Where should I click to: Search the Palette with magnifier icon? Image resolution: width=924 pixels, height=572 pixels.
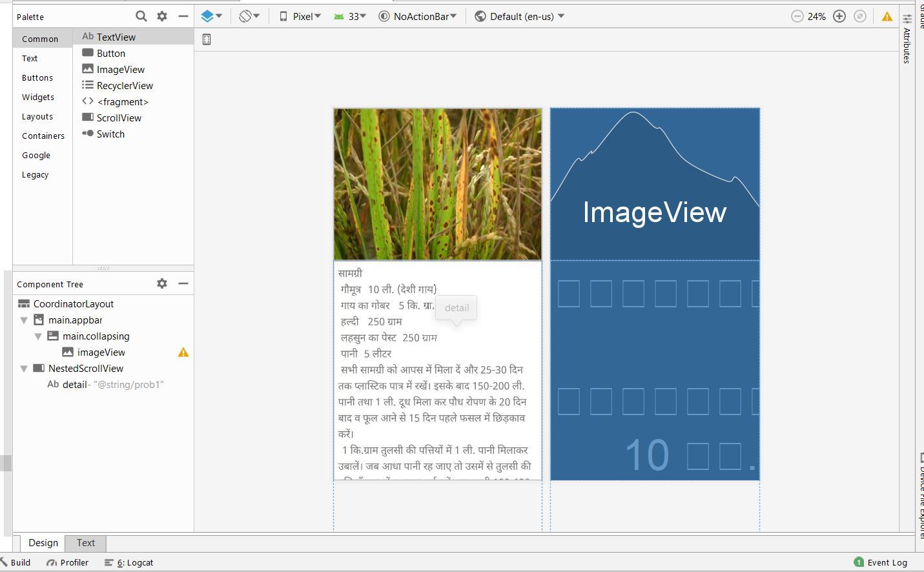pyautogui.click(x=141, y=16)
